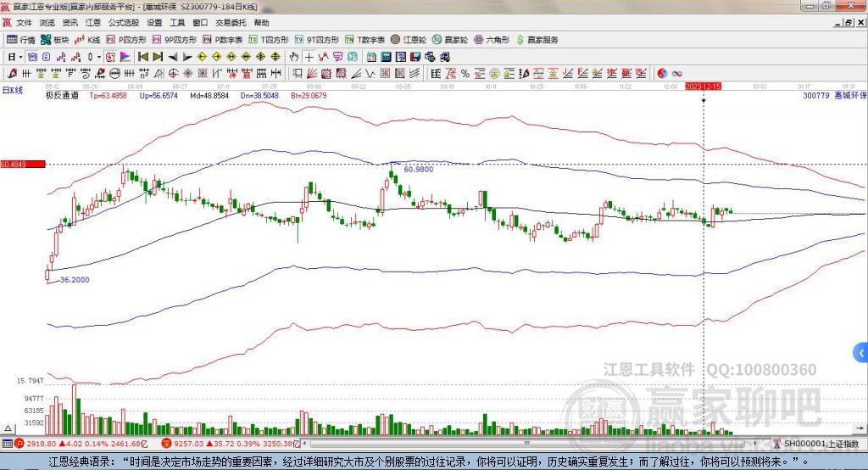Image resolution: width=868 pixels, height=470 pixels.
Task: Expand the candlestick style dropdown arrow
Action: pyautogui.click(x=99, y=57)
